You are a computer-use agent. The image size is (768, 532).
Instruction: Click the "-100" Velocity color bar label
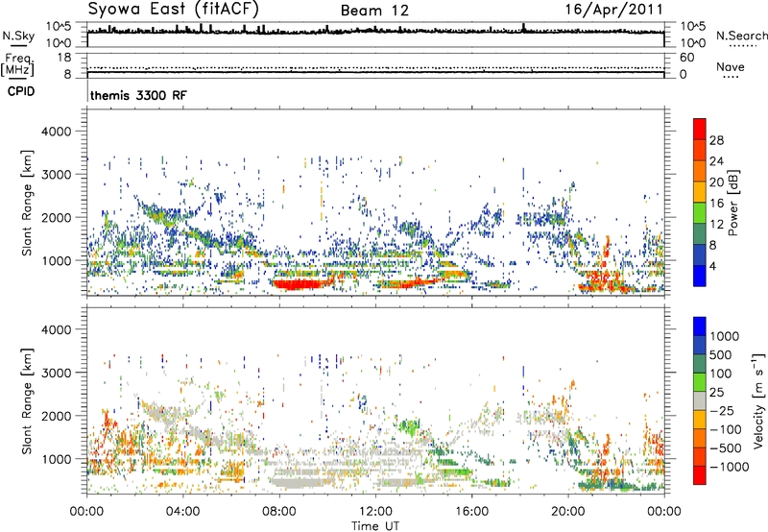[x=726, y=429]
